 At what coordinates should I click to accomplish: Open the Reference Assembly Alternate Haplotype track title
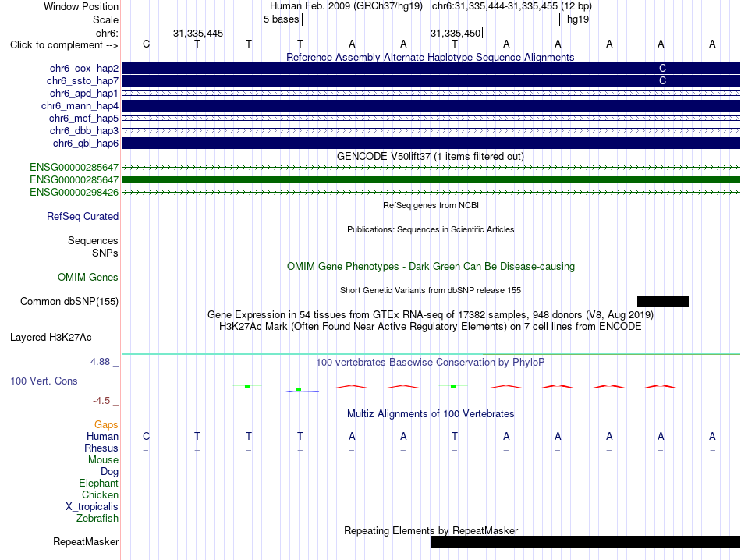click(x=430, y=57)
